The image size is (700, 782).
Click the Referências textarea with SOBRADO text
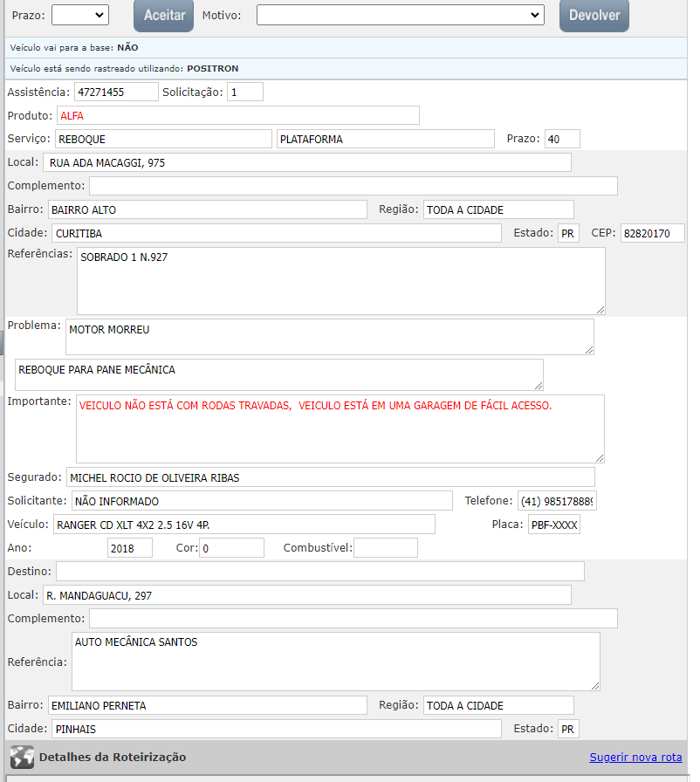click(x=340, y=280)
